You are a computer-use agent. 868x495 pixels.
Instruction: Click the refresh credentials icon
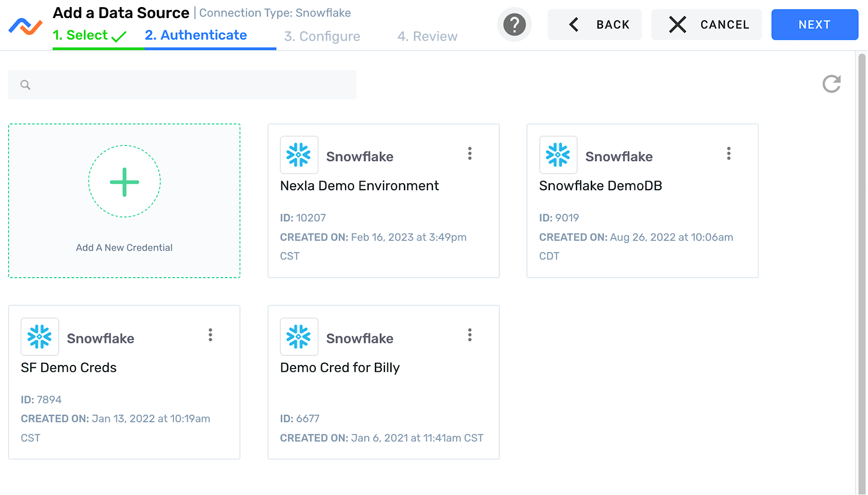click(x=831, y=84)
